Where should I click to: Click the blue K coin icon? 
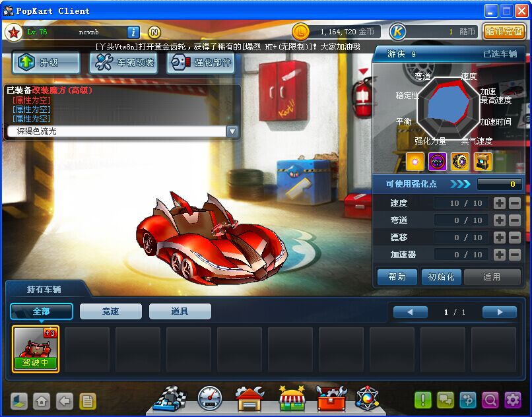[x=397, y=32]
